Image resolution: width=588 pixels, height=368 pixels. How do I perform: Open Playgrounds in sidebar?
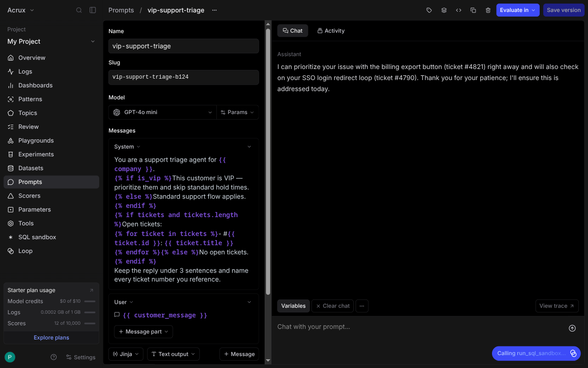coord(51,141)
